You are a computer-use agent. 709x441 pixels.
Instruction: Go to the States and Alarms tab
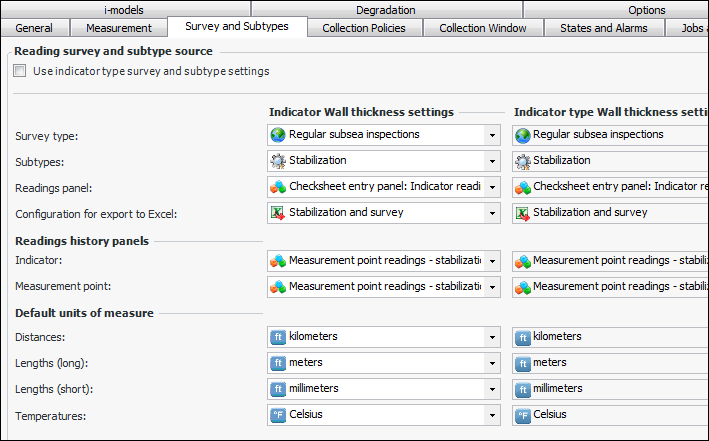point(603,28)
